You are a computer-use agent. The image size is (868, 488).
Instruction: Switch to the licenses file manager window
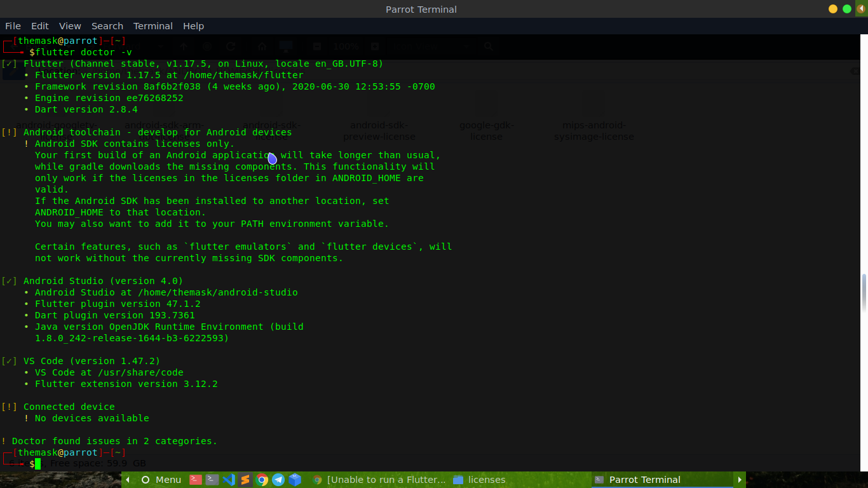pyautogui.click(x=480, y=480)
